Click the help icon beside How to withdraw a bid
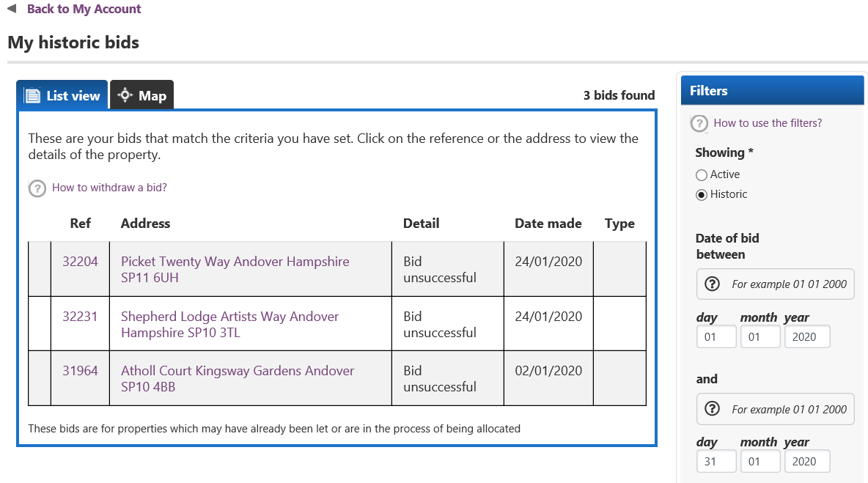 tap(37, 188)
